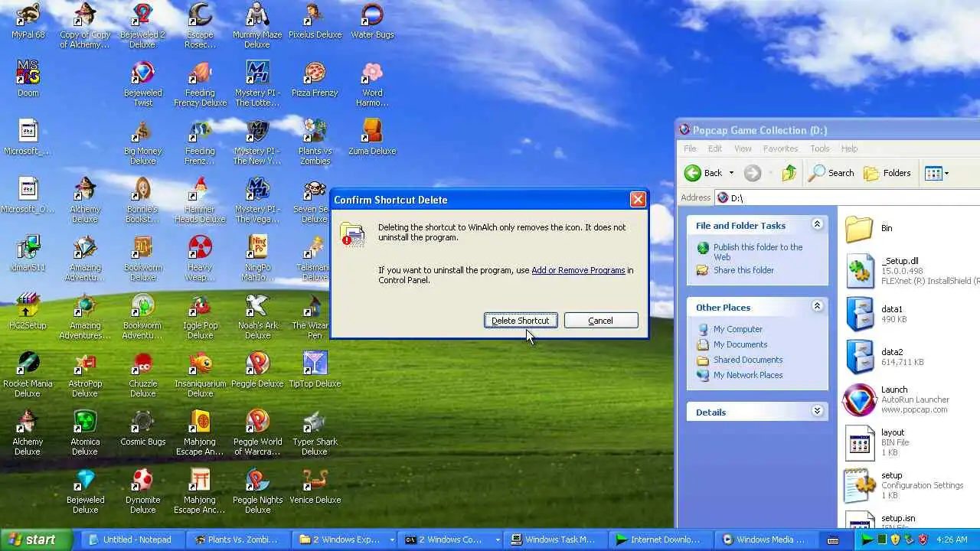This screenshot has height=551, width=980.
Task: Select the Chuzzle Deluxe desktop icon
Action: (142, 375)
